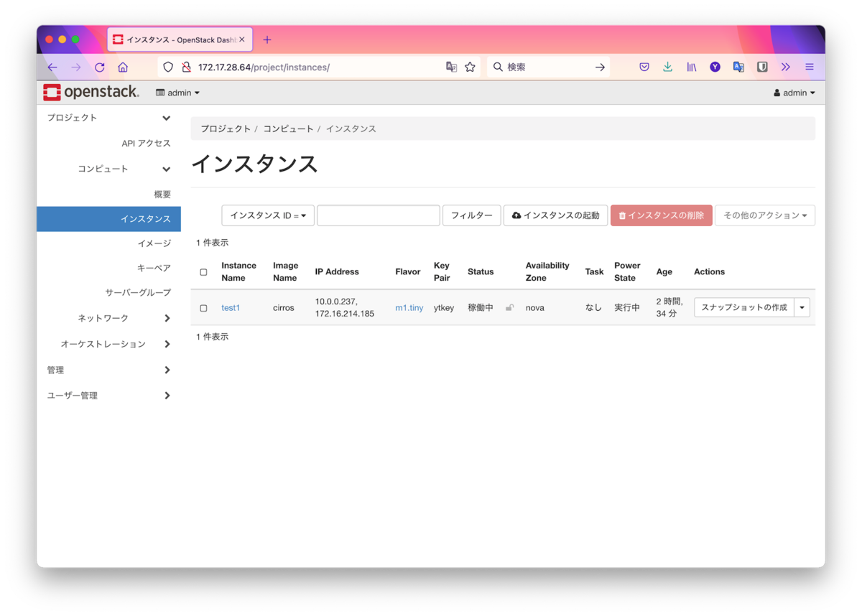862x616 pixels.
Task: Click the ytkey key pair cell
Action: pyautogui.click(x=444, y=307)
